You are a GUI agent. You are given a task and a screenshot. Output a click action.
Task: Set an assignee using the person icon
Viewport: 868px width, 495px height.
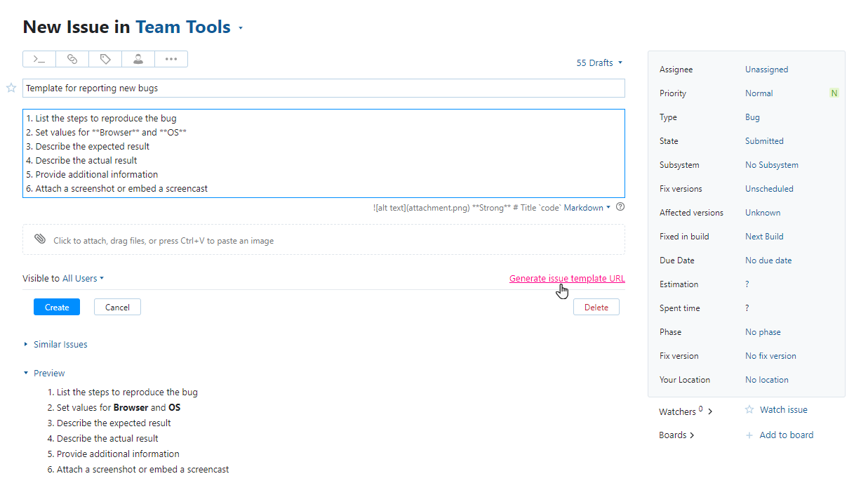point(138,59)
